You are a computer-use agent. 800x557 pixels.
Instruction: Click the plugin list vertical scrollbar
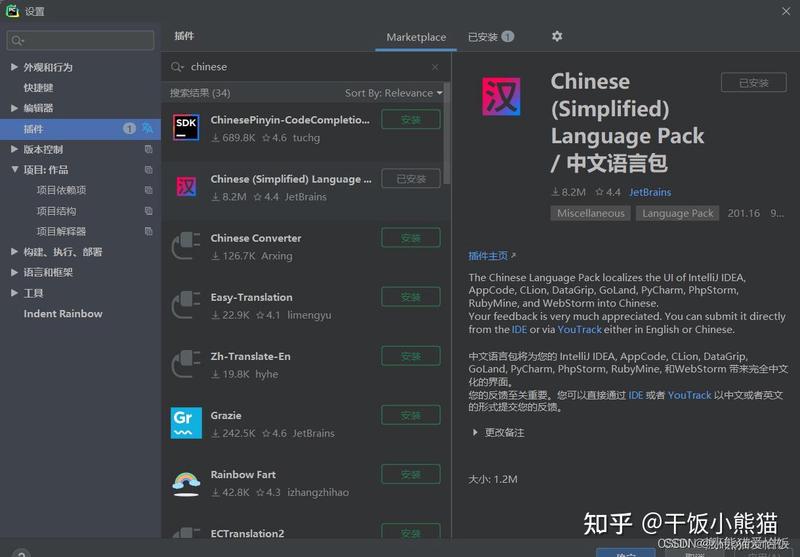(447, 134)
